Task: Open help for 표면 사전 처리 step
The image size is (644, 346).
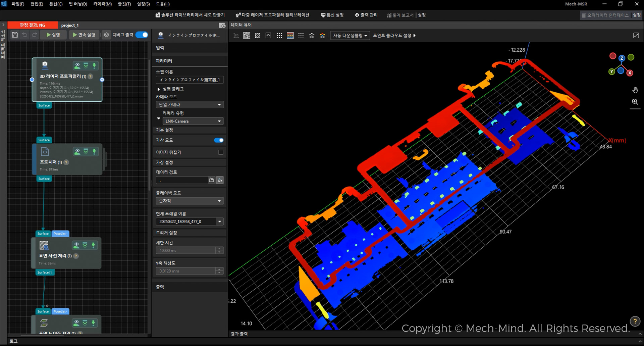Action: pos(76,256)
